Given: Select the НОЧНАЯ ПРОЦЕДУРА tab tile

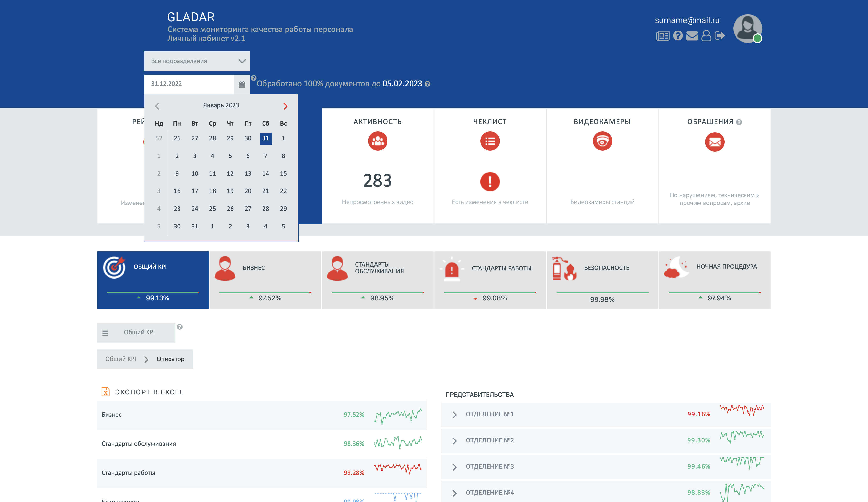Looking at the screenshot, I should (x=715, y=280).
